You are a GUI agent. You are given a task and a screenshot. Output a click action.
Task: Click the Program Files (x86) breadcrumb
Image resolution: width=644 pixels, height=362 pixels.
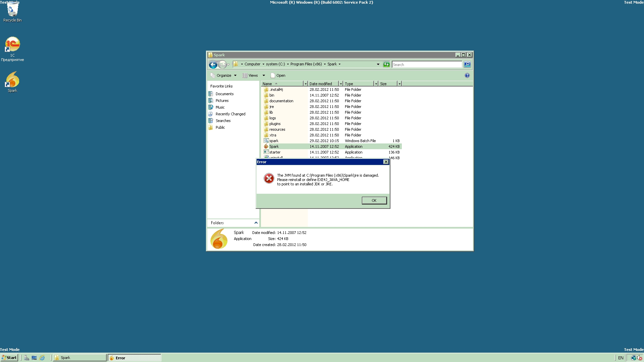click(x=306, y=64)
